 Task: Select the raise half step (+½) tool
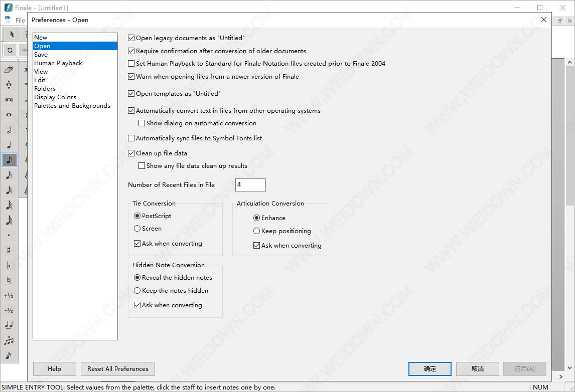pos(9,295)
